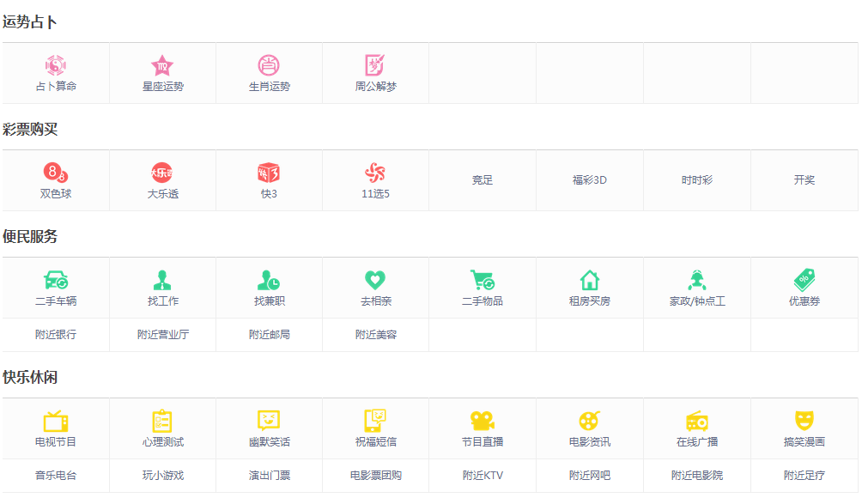Select the 附近KTV link
The width and height of the screenshot is (862, 504).
click(483, 475)
